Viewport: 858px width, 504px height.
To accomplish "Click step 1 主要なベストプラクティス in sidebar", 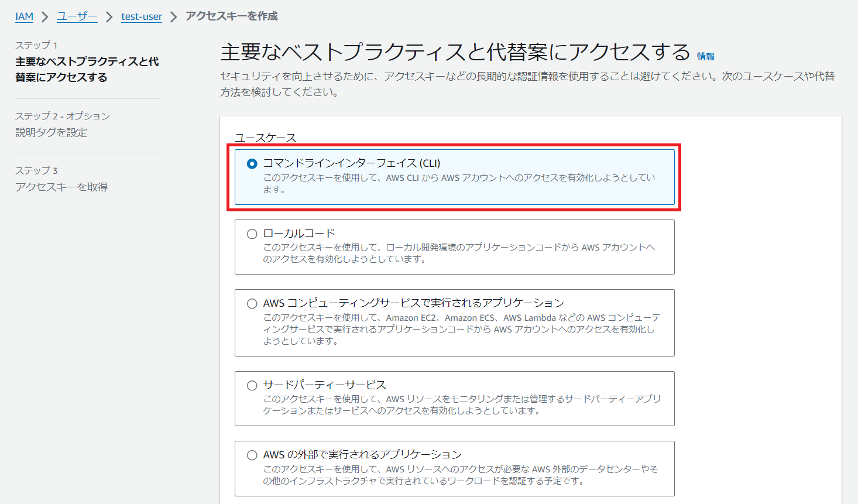I will 87,69.
